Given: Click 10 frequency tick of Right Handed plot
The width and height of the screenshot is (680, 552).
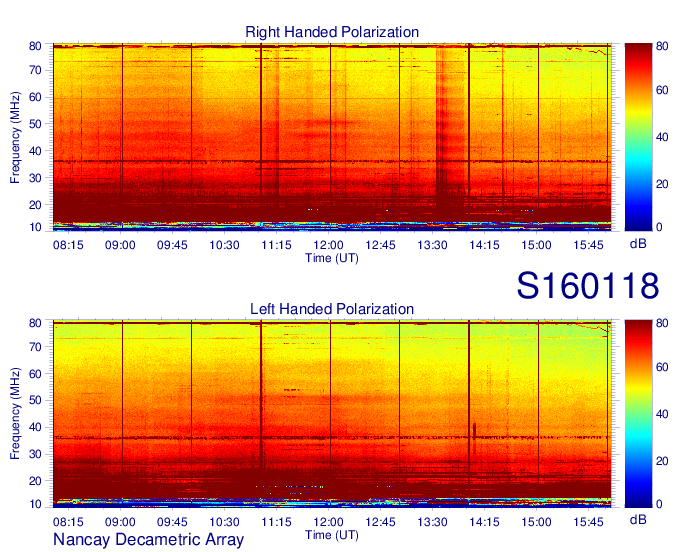Looking at the screenshot, I should [35, 227].
